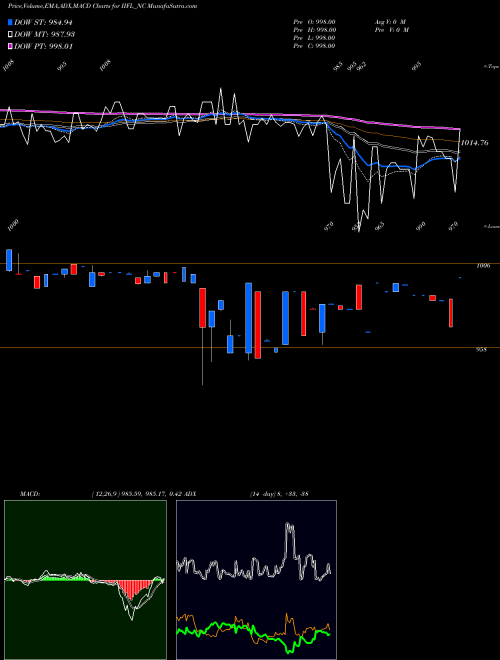Viewport: 500px width, 660px height.
Task: Click the '<Tops' marker label
Action: (x=491, y=67)
